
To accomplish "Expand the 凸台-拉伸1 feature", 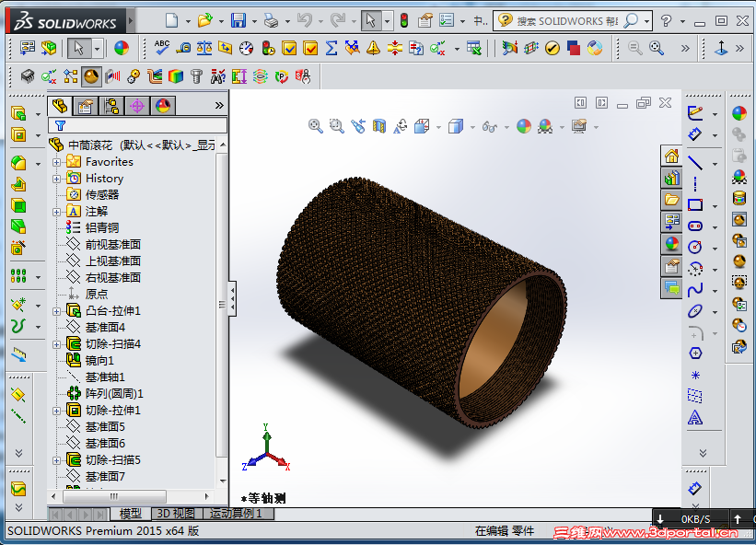I will pos(56,311).
